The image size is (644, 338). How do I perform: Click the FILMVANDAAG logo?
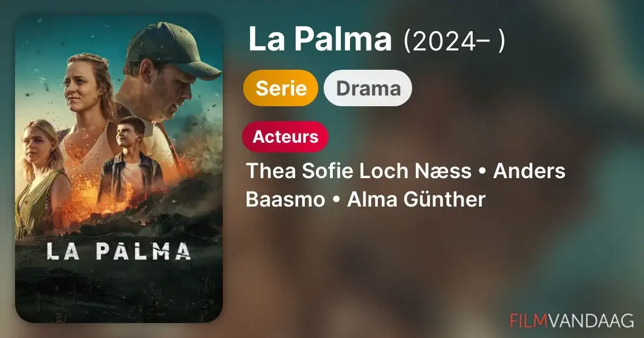(x=572, y=320)
